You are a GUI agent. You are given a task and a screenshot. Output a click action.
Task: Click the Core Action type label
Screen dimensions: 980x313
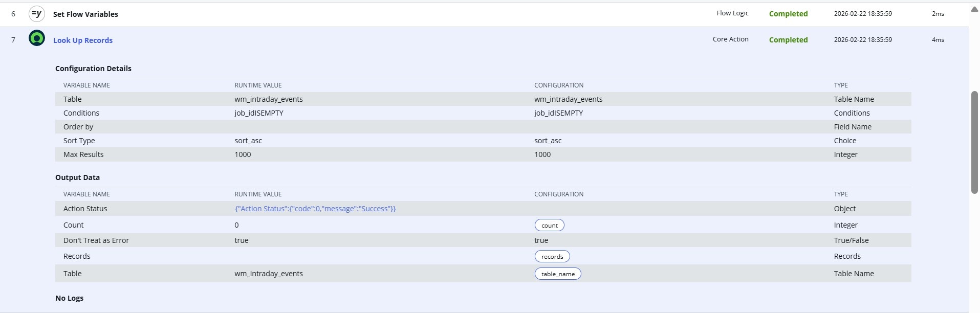point(730,39)
